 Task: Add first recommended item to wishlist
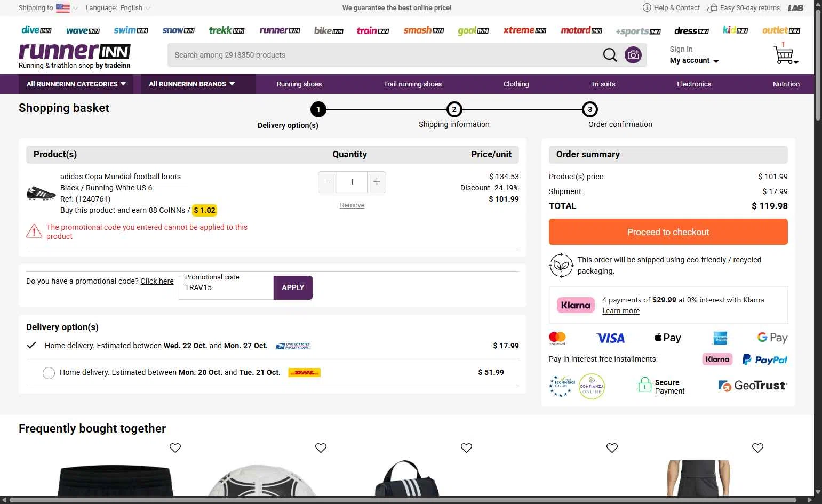click(x=175, y=448)
